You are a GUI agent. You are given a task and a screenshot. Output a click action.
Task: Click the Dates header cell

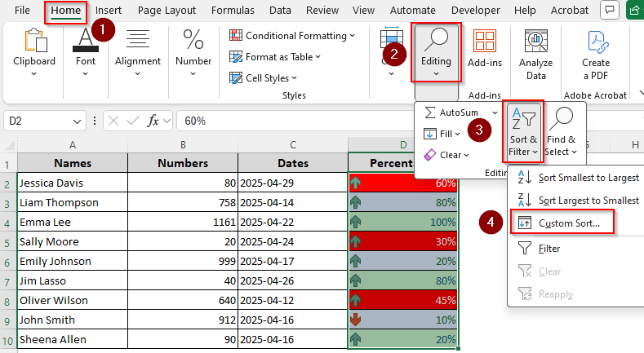pyautogui.click(x=293, y=163)
